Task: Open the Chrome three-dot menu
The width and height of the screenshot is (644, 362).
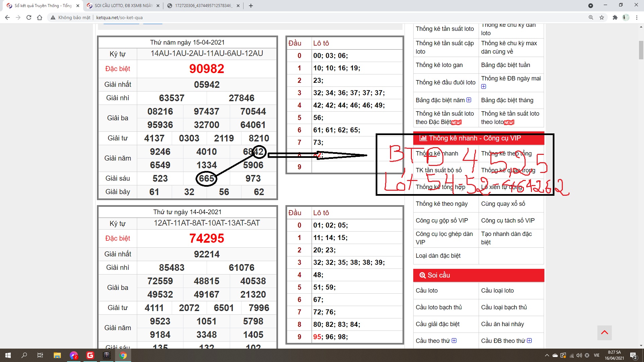Action: click(x=637, y=17)
